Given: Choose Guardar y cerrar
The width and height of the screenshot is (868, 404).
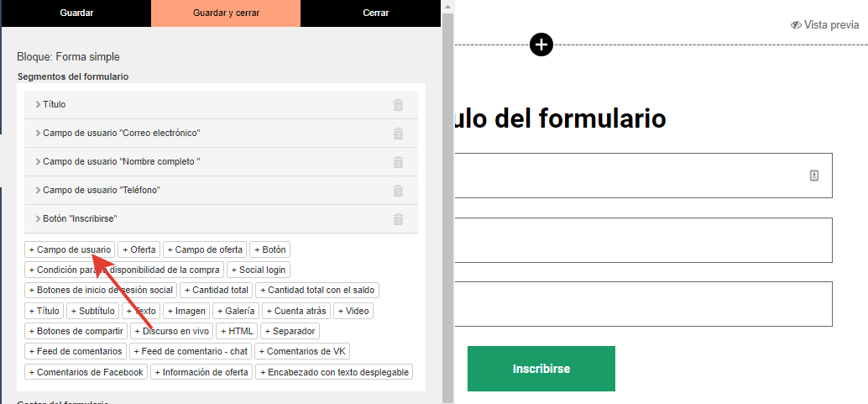Looking at the screenshot, I should coord(226,13).
